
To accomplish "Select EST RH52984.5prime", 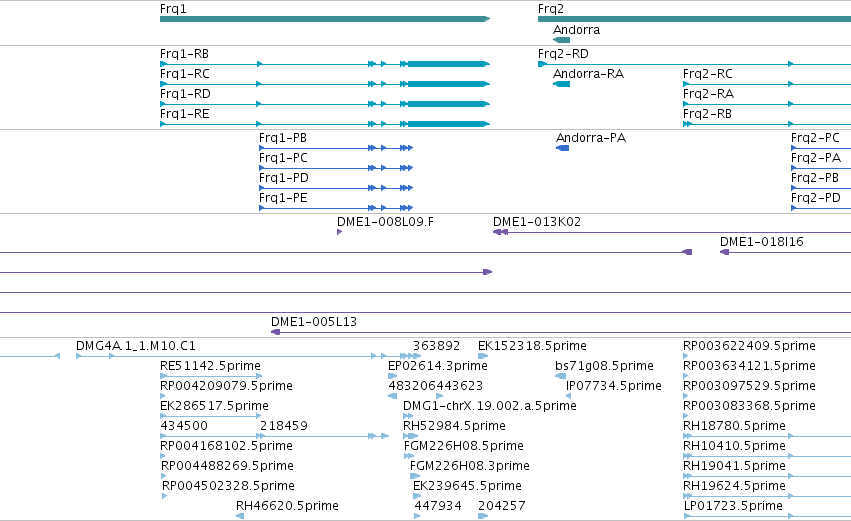I will point(454,426).
